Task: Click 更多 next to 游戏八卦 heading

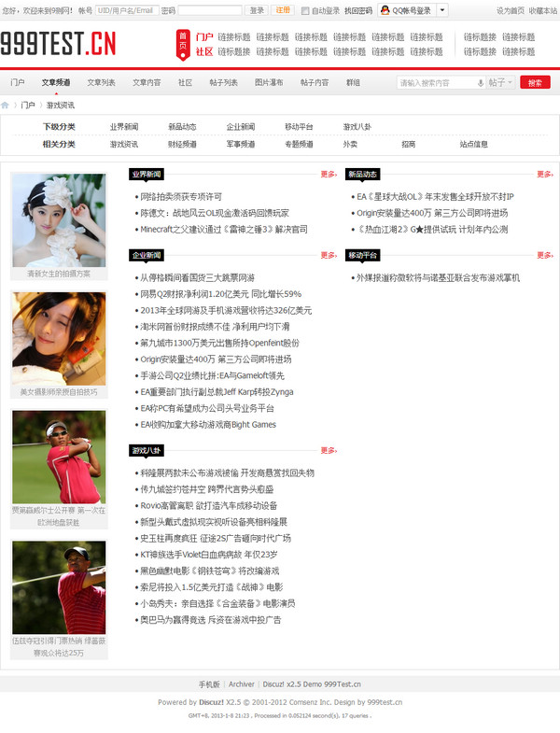Action: point(329,451)
